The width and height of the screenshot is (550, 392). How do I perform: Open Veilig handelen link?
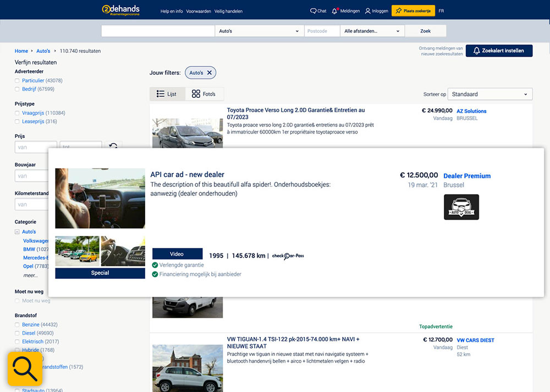(228, 11)
